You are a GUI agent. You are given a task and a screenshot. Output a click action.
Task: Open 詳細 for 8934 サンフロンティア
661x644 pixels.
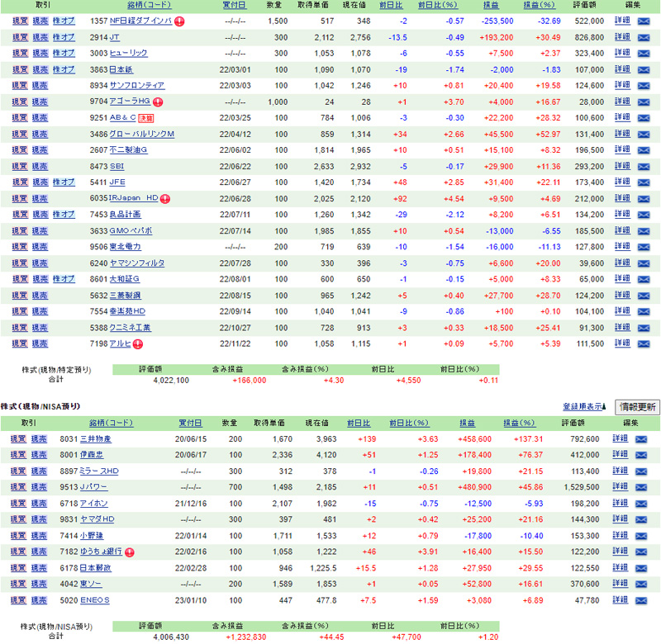tap(622, 86)
